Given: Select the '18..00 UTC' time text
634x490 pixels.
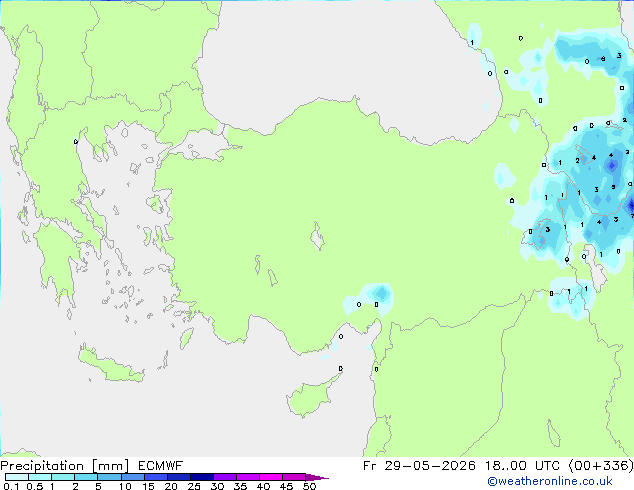Looking at the screenshot, I should coord(522,466).
